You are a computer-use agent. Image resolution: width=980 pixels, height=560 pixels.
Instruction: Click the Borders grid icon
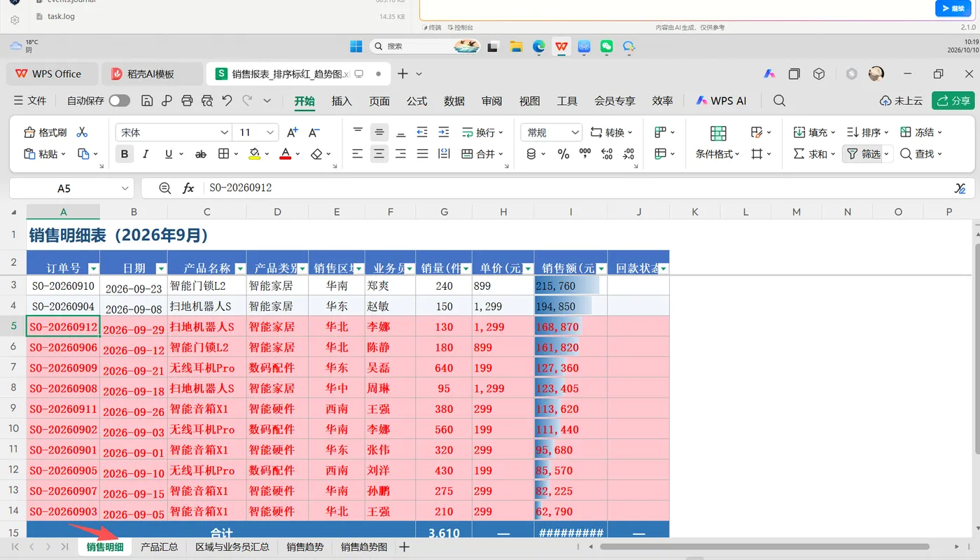[x=223, y=154]
